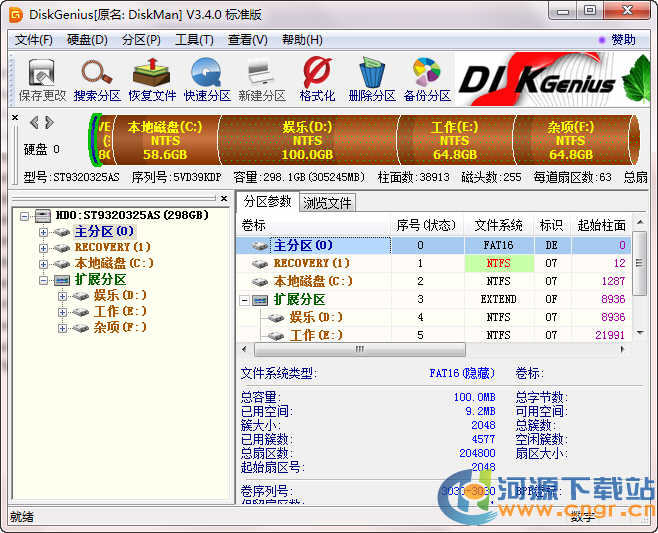Collapse 扩展分区 in the left tree

[x=43, y=280]
